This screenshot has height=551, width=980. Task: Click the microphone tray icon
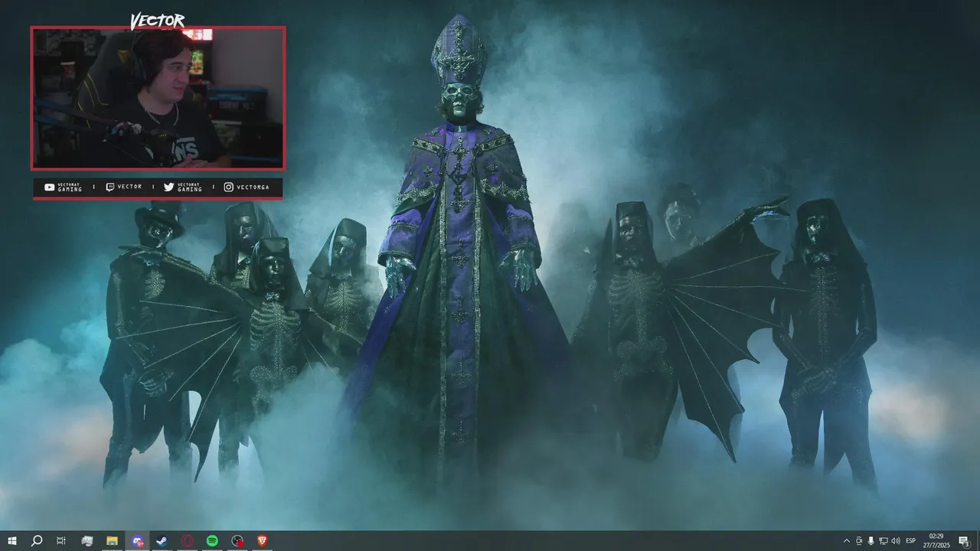tap(871, 541)
